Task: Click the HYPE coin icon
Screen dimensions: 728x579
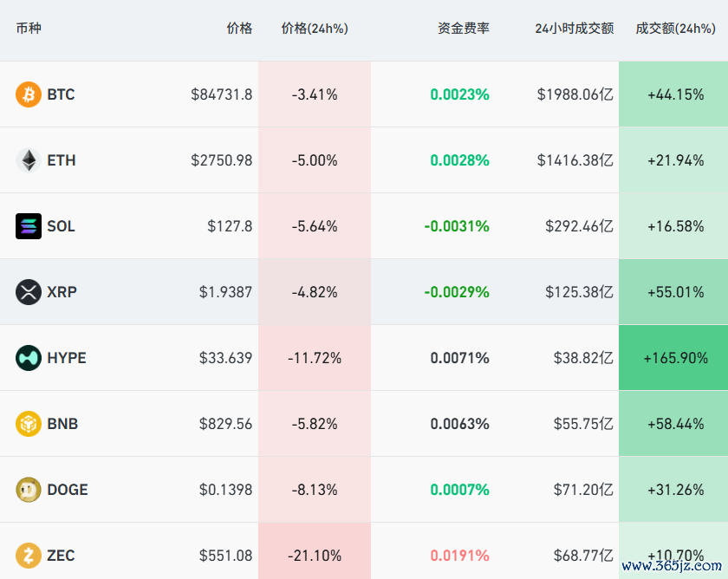Action: coord(29,358)
